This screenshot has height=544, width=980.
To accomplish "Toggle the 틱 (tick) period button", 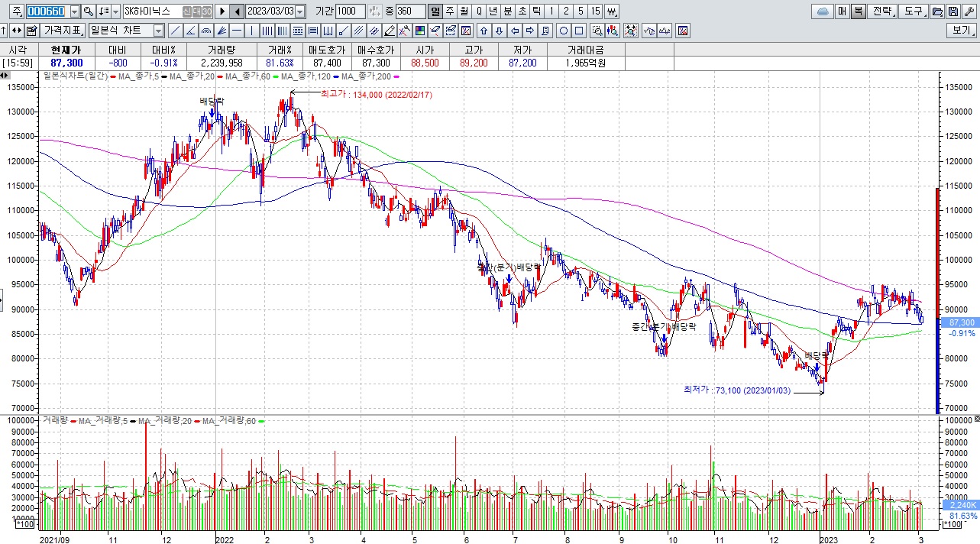I will click(536, 11).
